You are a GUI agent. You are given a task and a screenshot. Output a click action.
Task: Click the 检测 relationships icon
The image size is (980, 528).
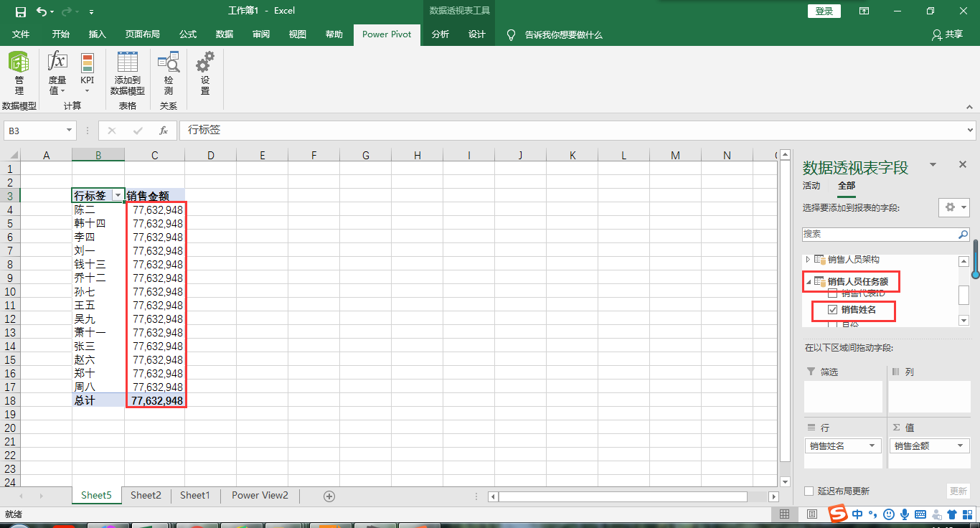coord(169,74)
